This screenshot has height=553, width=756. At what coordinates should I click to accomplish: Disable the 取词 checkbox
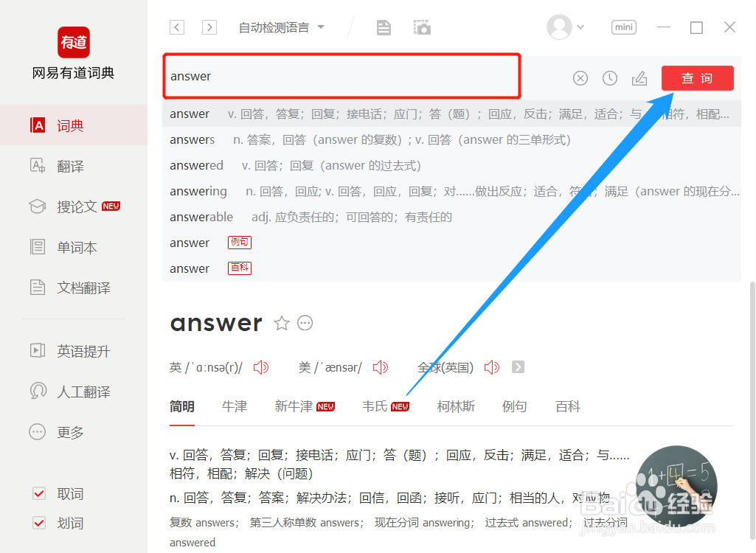click(38, 493)
